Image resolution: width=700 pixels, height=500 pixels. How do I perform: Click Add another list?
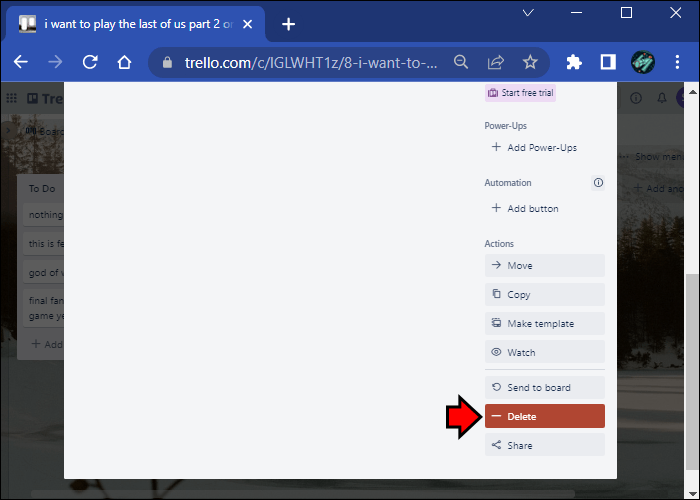click(x=658, y=188)
